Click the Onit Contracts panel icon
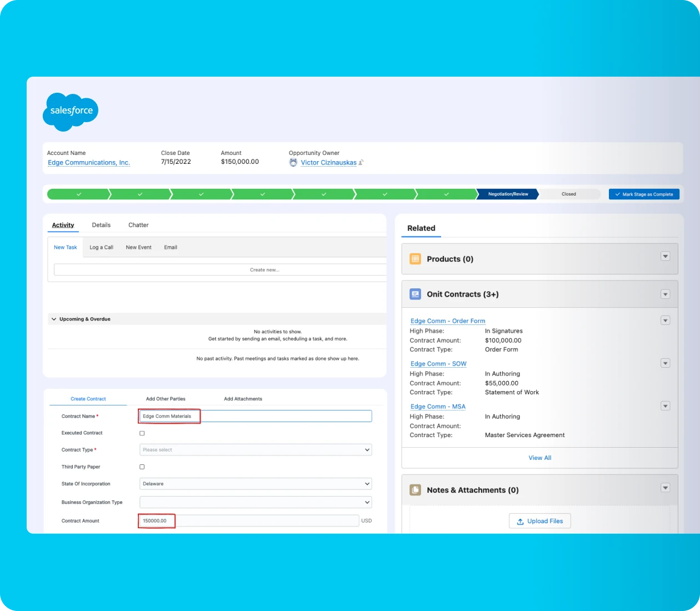Screen dimensions: 700x611 point(415,294)
